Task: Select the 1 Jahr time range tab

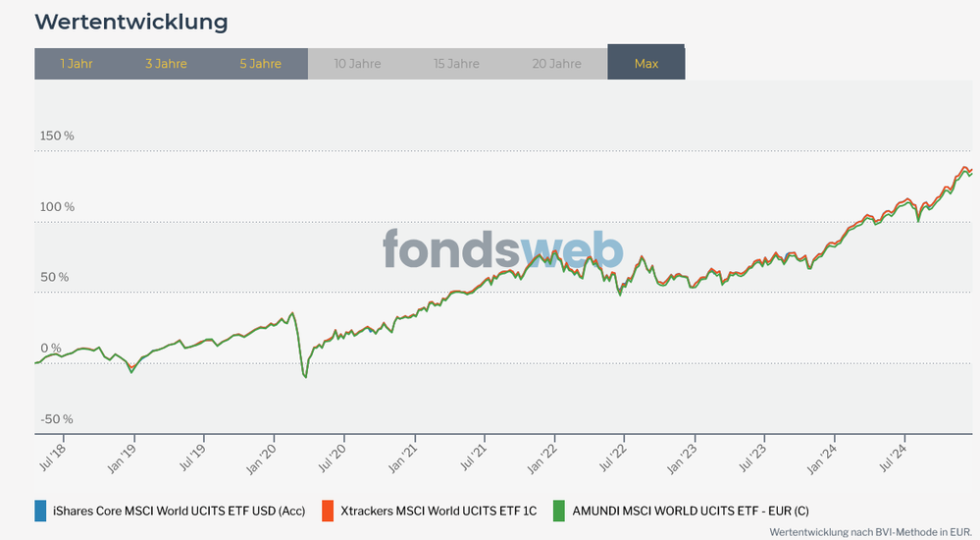Action: (x=77, y=64)
